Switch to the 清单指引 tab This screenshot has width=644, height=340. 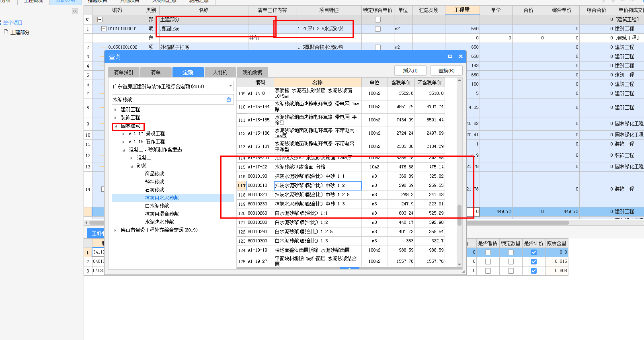coord(123,72)
